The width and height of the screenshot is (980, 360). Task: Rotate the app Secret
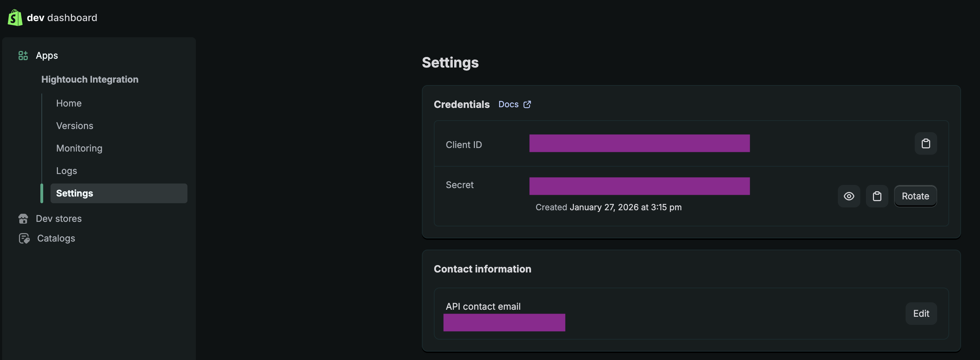[x=915, y=196]
